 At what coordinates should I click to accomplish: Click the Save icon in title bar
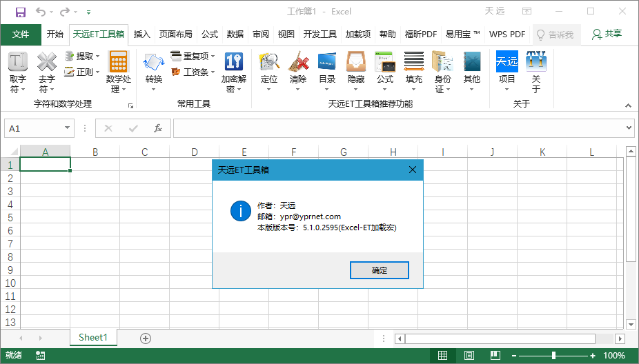21,12
